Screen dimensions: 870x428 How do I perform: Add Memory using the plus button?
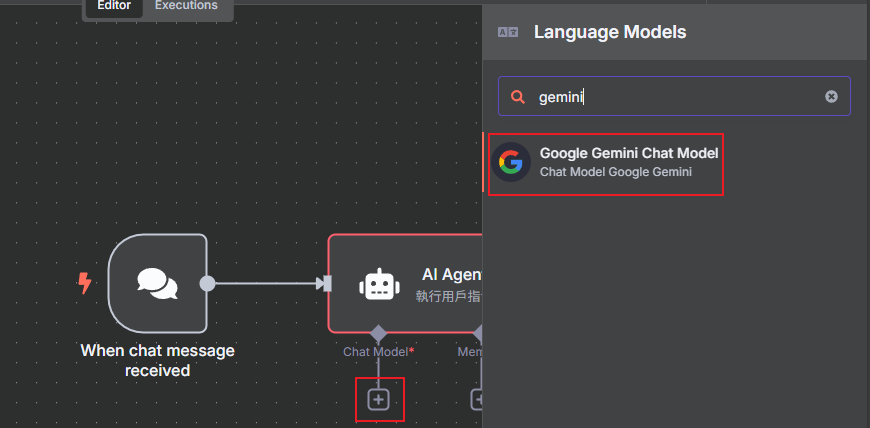478,399
